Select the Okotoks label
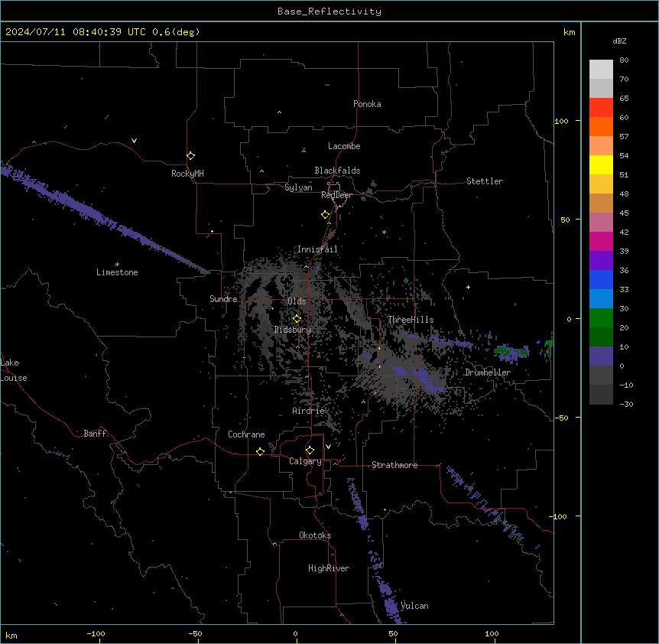Screen dimensions: 659x644 [315, 535]
